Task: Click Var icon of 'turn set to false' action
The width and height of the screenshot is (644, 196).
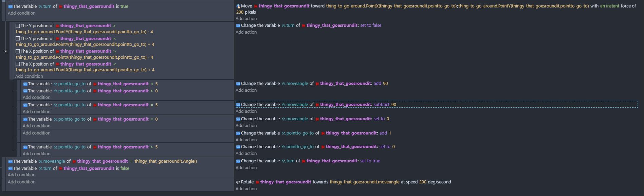Action: [x=238, y=25]
